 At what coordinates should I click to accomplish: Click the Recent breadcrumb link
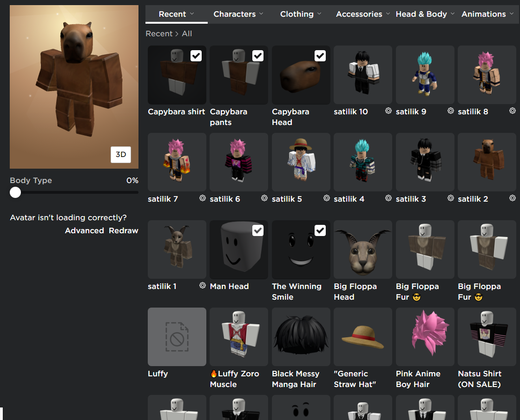[159, 33]
